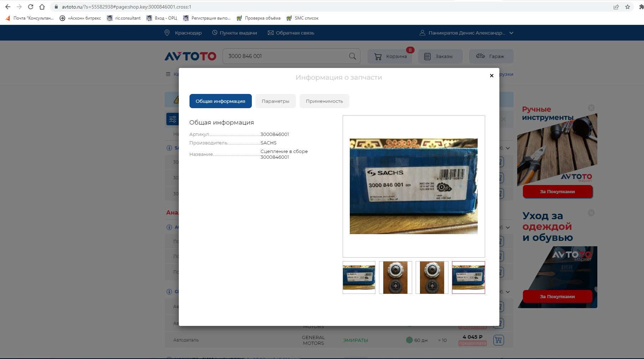Click the filter sliders icon

(x=173, y=119)
